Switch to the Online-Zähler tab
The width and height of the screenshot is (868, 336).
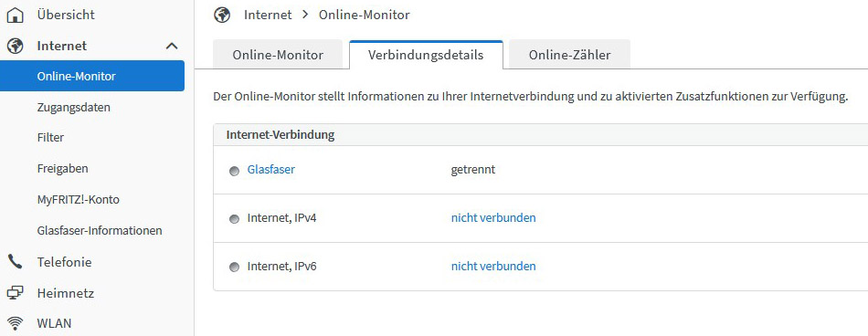[x=569, y=55]
